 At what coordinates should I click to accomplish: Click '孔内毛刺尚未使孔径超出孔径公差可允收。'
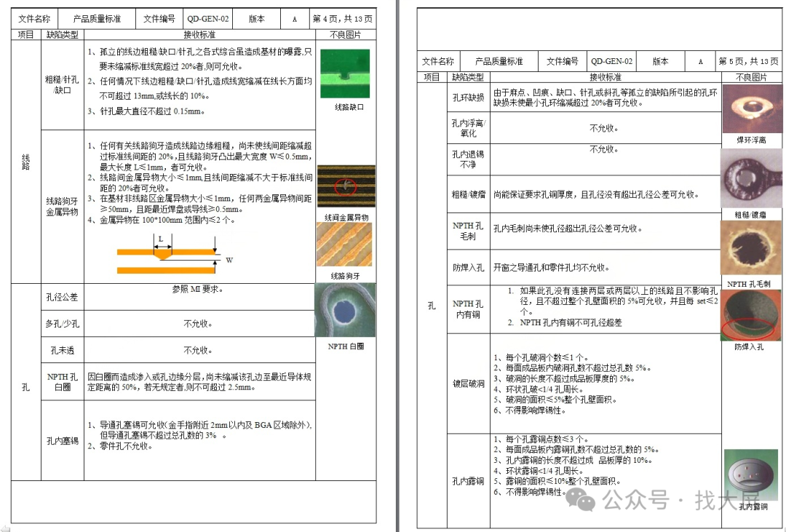pyautogui.click(x=568, y=229)
